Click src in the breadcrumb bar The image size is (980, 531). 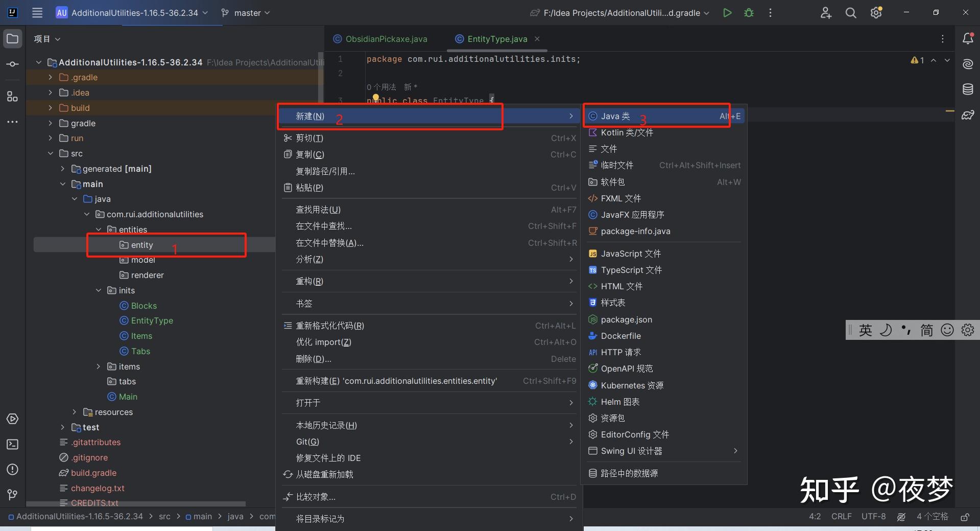coord(164,517)
